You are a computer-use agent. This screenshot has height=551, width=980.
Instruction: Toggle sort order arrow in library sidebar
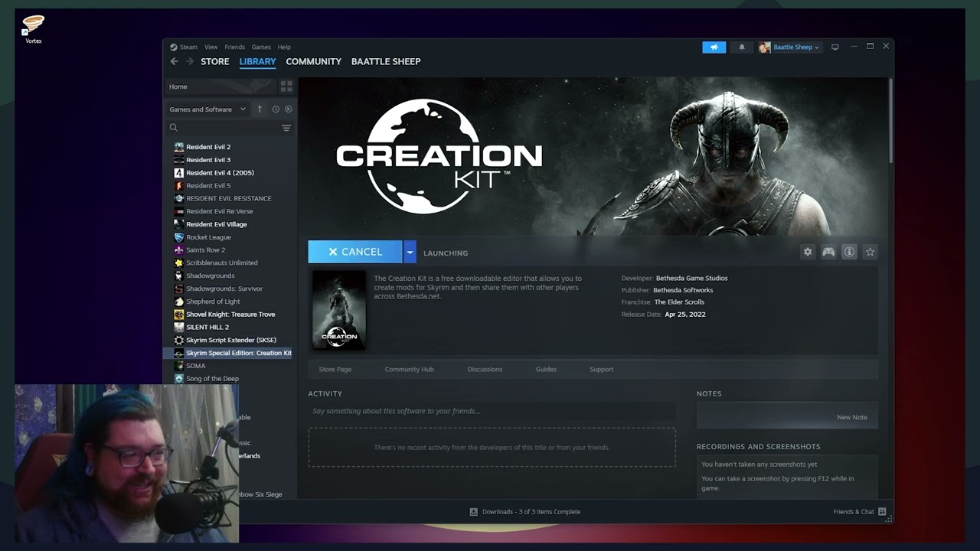tap(260, 109)
